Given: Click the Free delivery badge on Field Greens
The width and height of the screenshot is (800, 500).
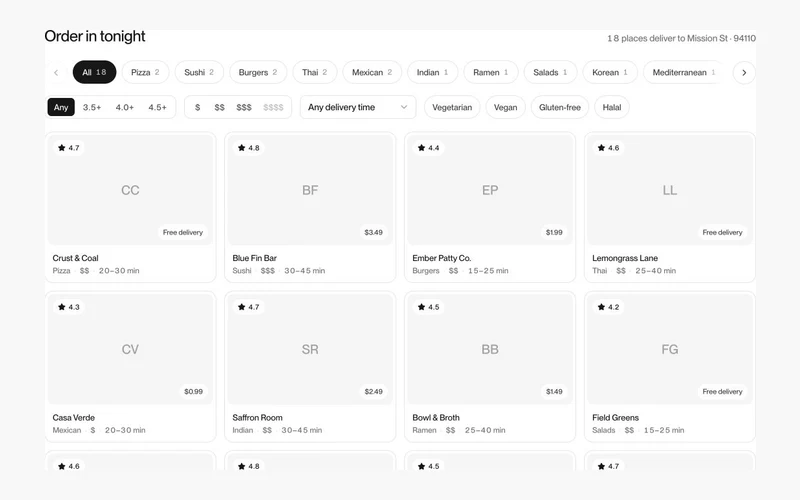Looking at the screenshot, I should pyautogui.click(x=722, y=391).
